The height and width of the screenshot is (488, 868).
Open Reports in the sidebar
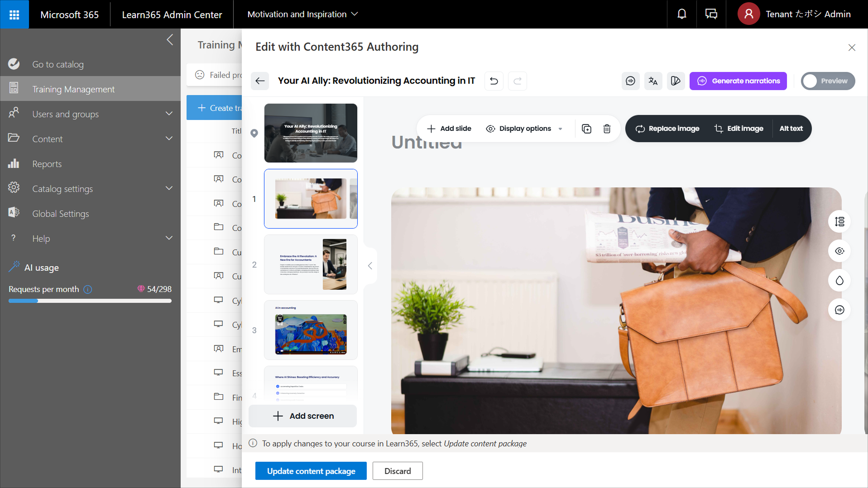[x=47, y=164]
